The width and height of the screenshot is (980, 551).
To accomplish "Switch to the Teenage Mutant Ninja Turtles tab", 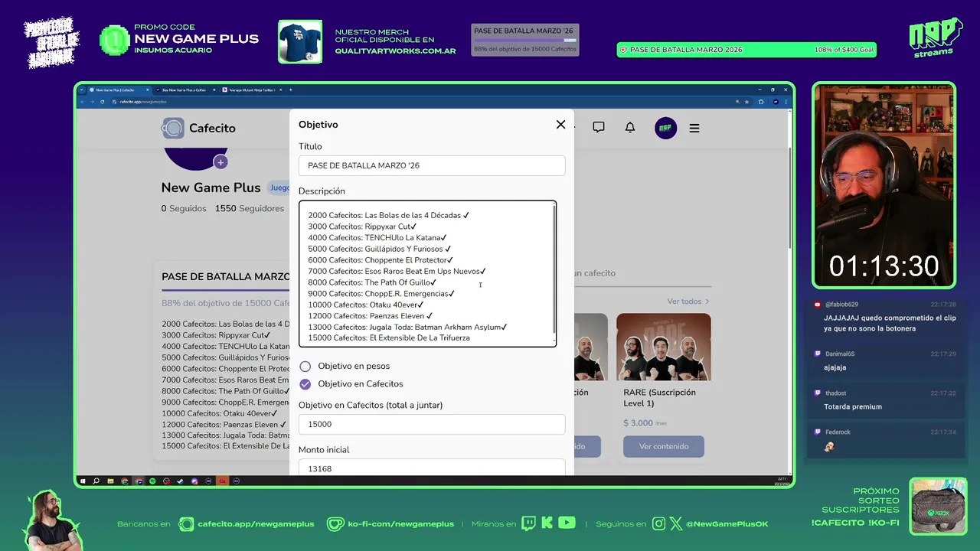I will [x=253, y=90].
